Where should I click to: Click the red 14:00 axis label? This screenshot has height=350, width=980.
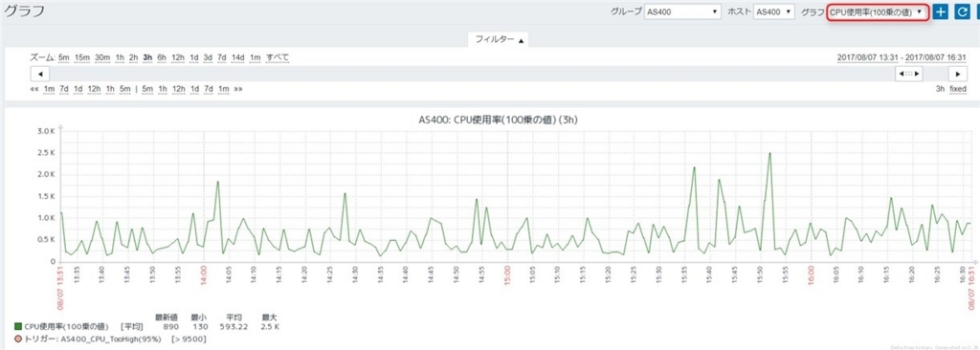coord(203,275)
